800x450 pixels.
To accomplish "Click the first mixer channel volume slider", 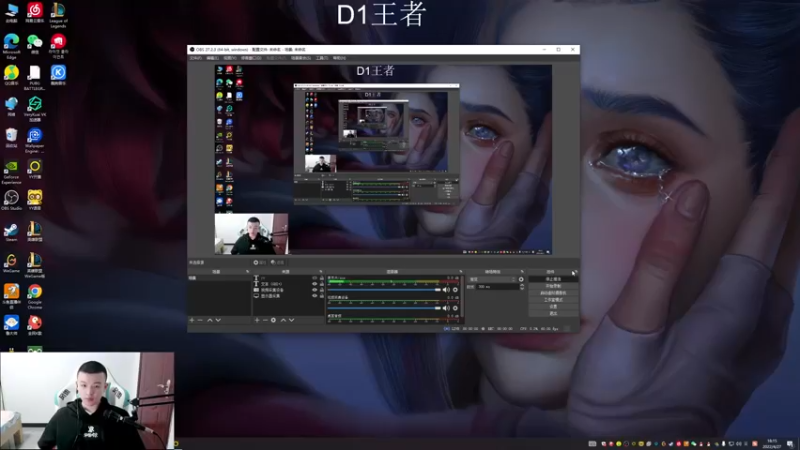I will [384, 290].
